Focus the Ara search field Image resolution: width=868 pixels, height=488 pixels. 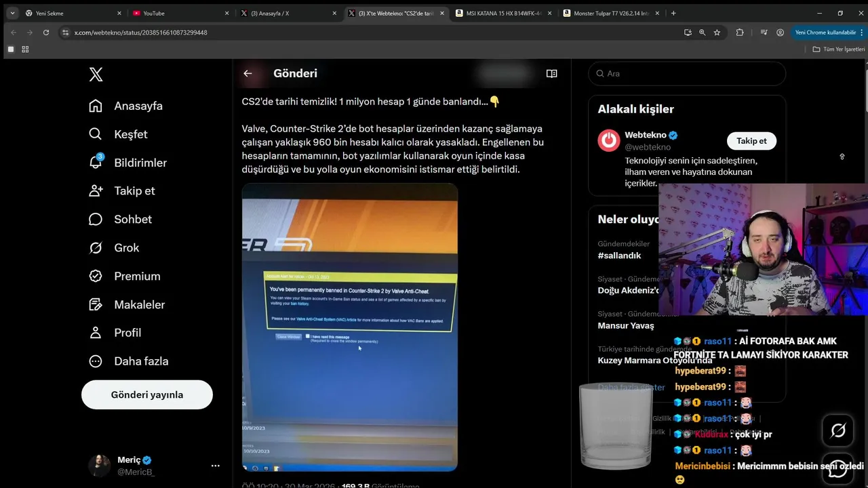pos(687,73)
